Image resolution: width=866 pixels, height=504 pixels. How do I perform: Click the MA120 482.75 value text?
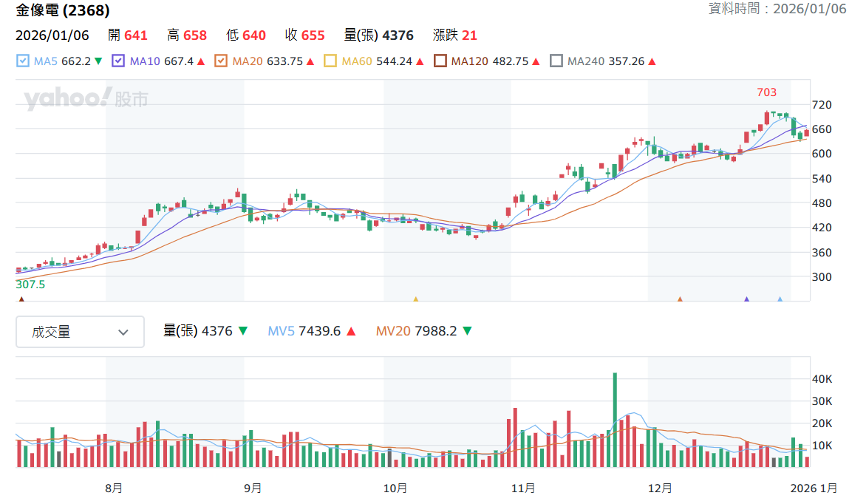click(490, 61)
